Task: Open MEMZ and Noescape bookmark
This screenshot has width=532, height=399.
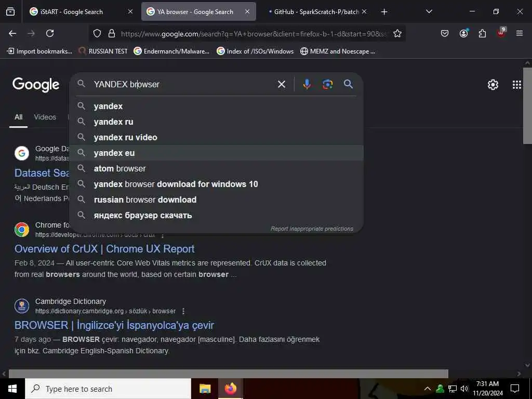Action: click(338, 51)
